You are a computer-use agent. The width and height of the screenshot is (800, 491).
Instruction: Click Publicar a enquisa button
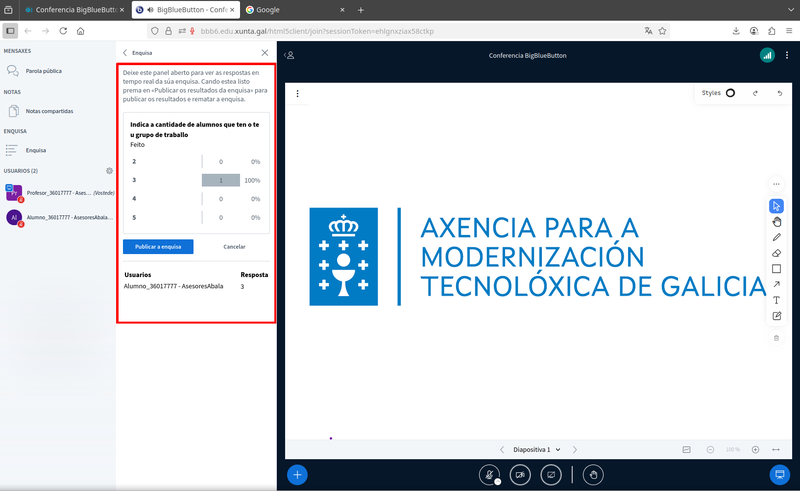coord(158,246)
